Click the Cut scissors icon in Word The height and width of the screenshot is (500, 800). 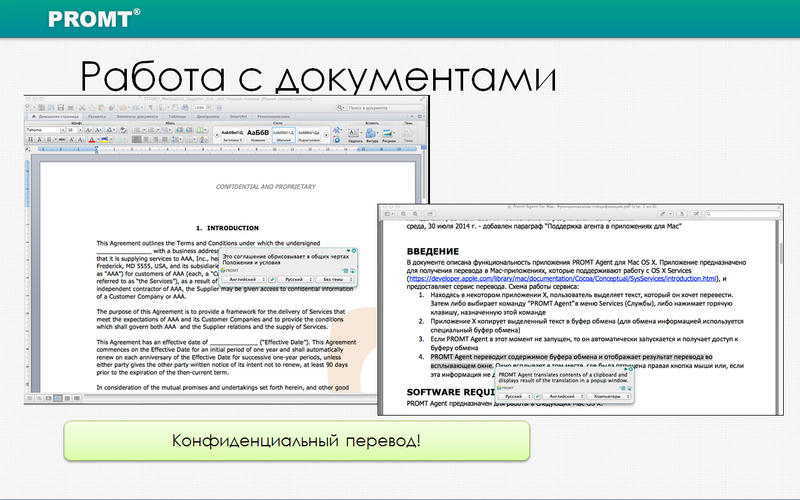pyautogui.click(x=82, y=108)
